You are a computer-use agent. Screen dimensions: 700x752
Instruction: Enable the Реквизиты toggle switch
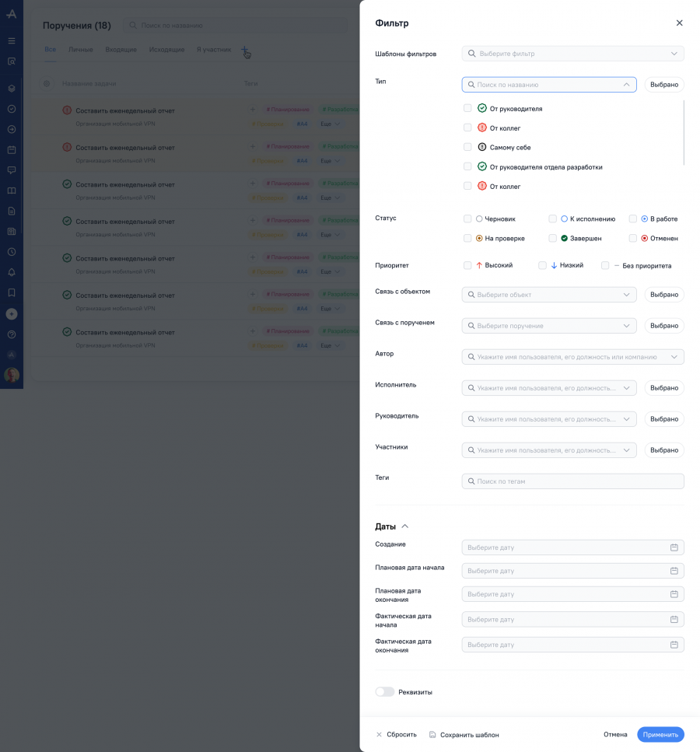pos(384,692)
